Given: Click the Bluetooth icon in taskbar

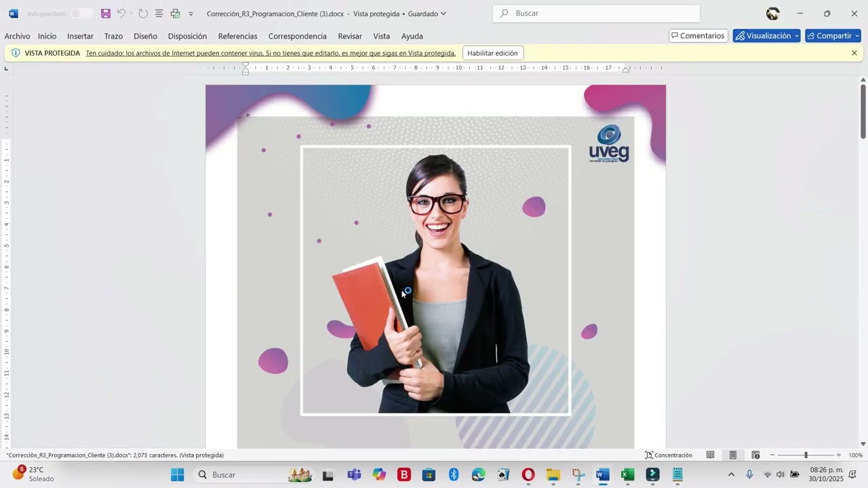Looking at the screenshot, I should click(x=454, y=475).
